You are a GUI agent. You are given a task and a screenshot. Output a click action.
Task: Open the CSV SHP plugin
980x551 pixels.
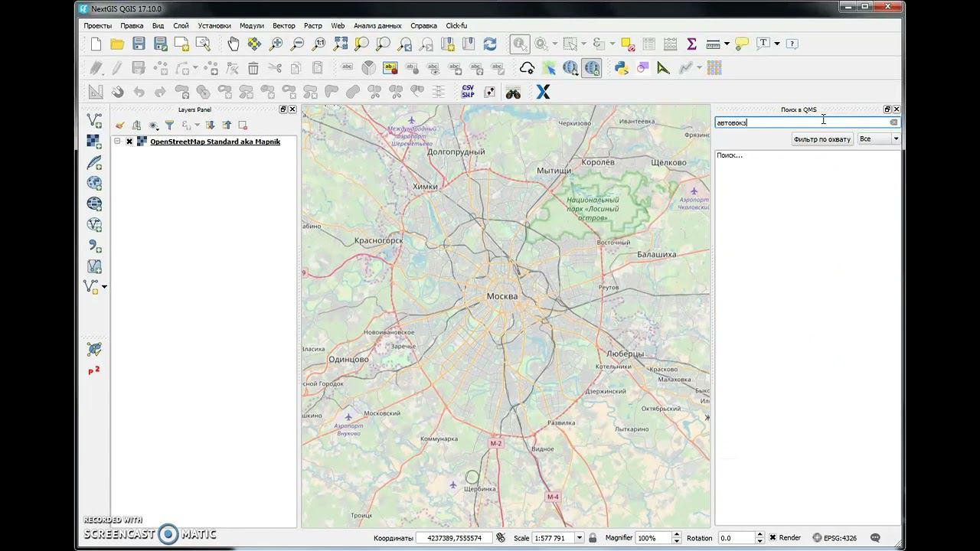(468, 92)
